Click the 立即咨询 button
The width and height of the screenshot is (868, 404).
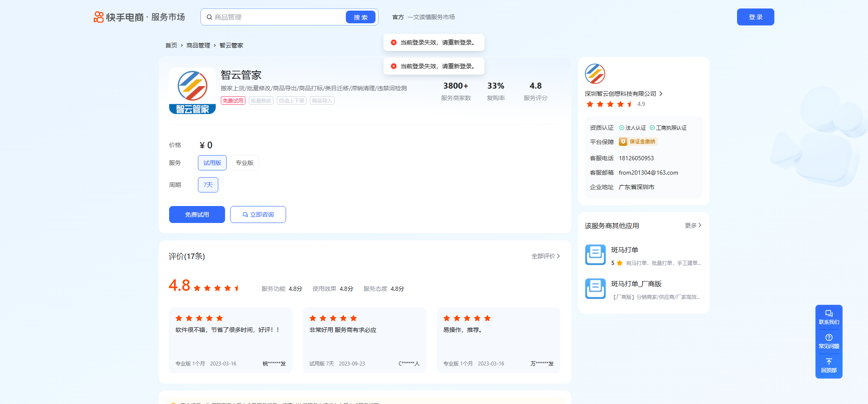(258, 215)
